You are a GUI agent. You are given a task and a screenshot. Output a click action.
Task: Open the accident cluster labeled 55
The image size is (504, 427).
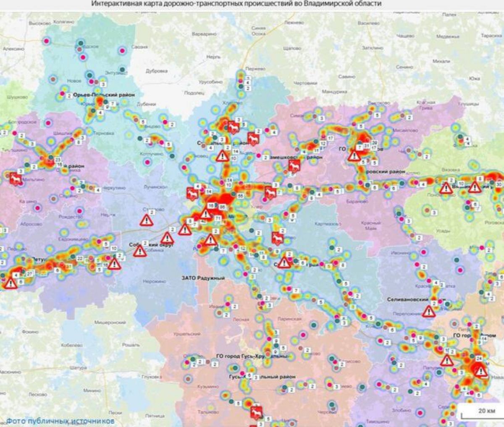click(240, 196)
